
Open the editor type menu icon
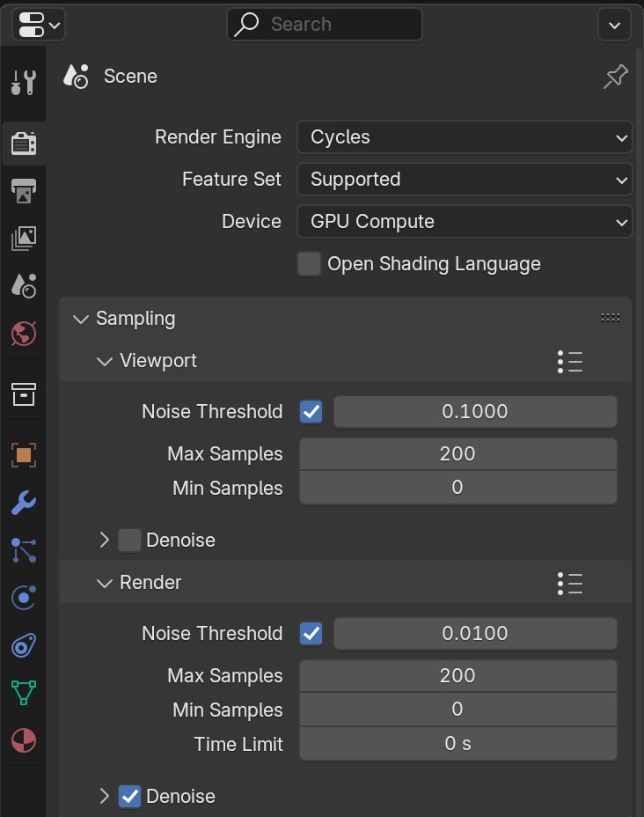[x=39, y=25]
